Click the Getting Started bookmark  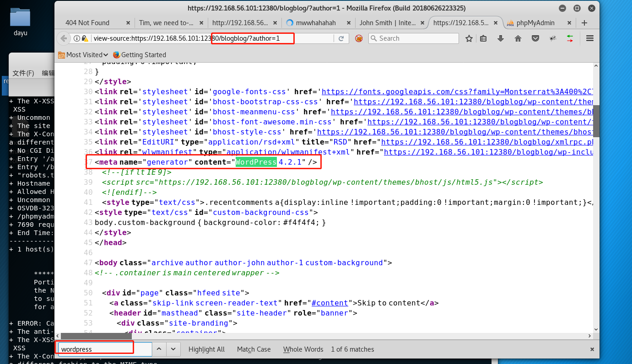click(139, 55)
